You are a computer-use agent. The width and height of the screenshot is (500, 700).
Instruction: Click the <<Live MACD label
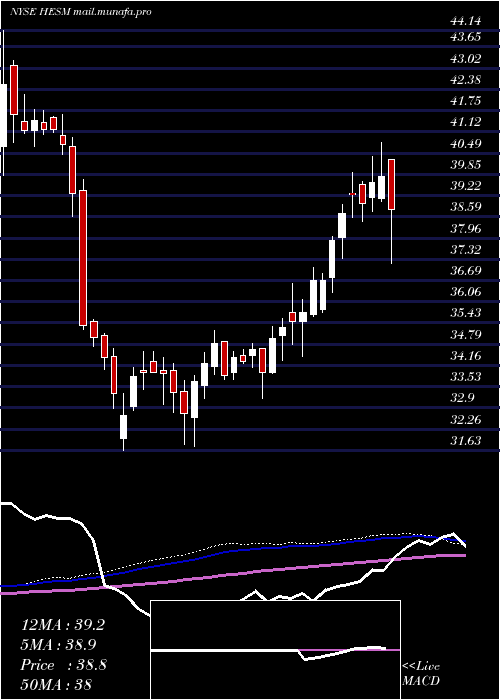421,674
